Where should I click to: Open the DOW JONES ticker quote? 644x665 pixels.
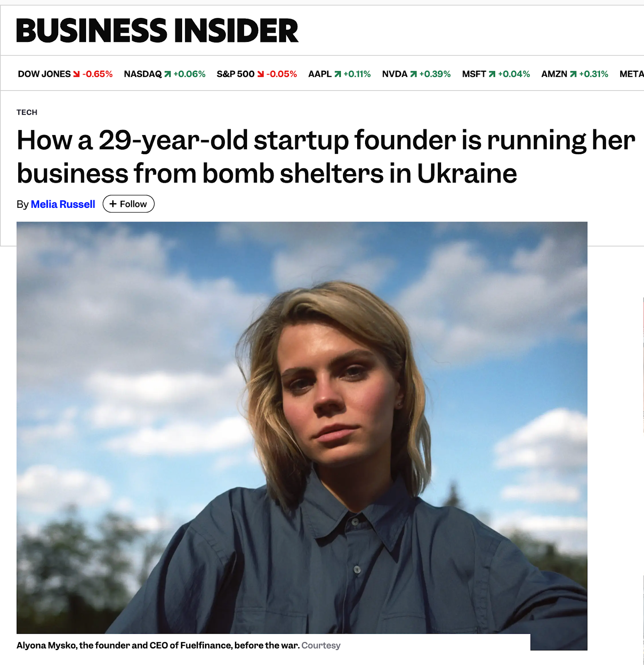pos(44,74)
